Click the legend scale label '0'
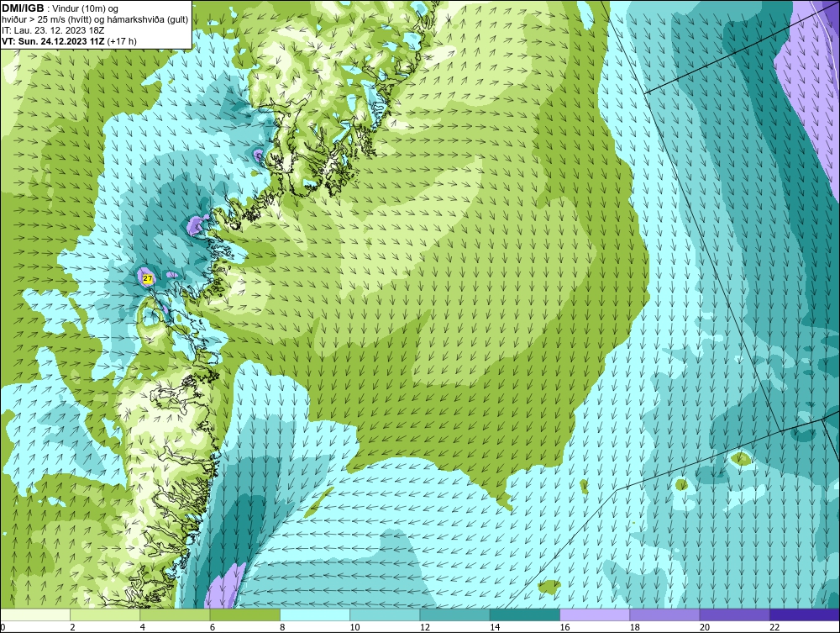Viewport: 840px width, 633px height. point(3,628)
